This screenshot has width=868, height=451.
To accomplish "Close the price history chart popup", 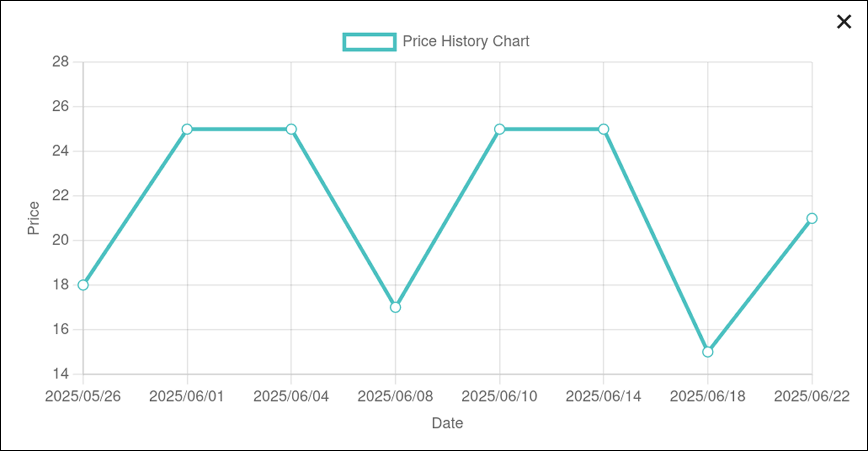I will 844,22.
